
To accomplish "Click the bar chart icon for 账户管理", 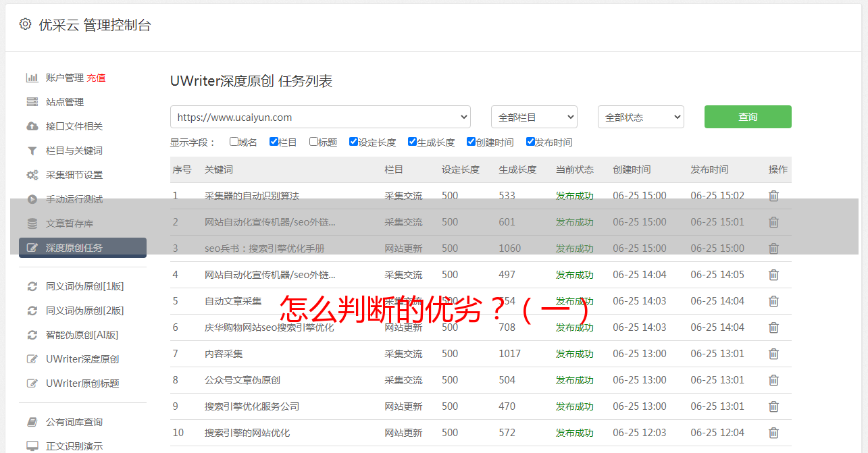I will click(x=32, y=78).
